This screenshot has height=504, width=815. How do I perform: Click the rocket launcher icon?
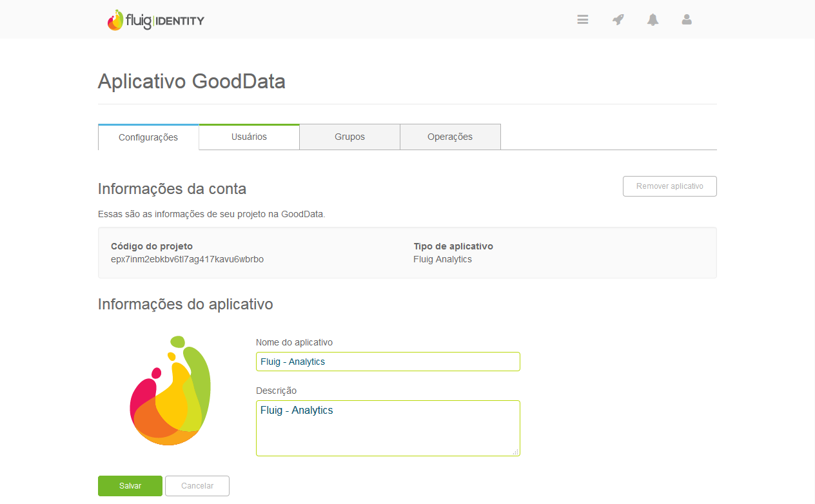click(x=618, y=19)
